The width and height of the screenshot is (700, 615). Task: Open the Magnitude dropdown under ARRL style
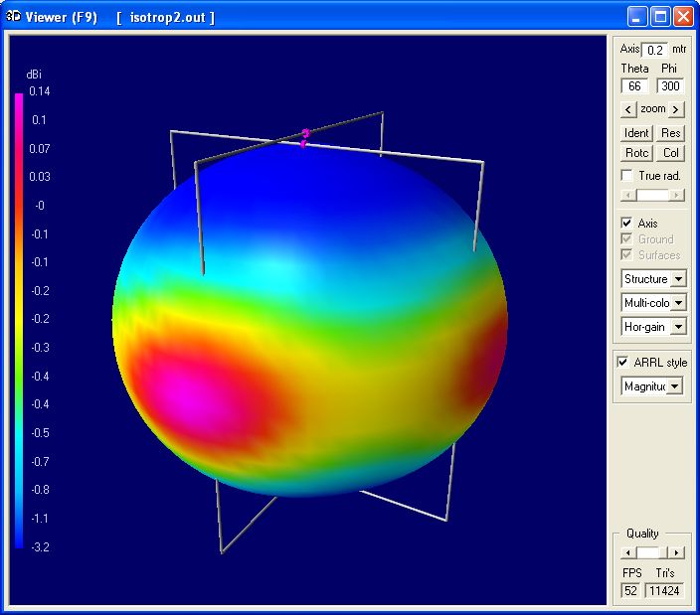[x=675, y=386]
